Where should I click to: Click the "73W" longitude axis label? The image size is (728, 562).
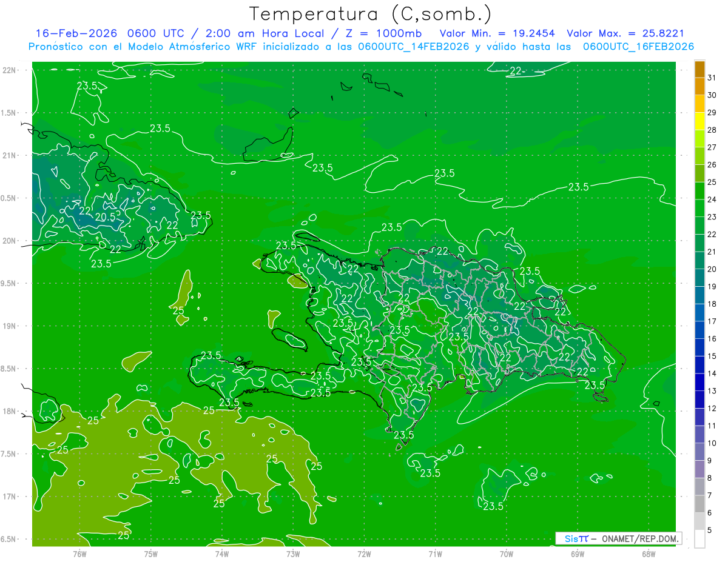tap(293, 554)
